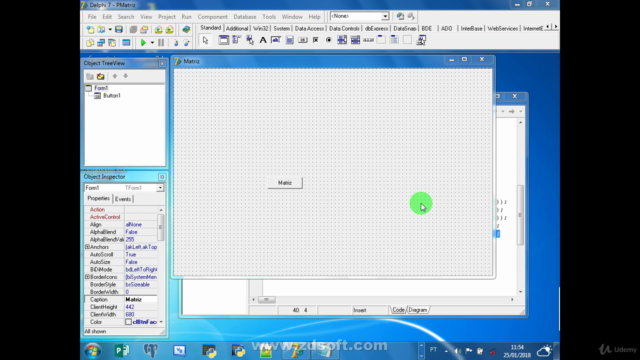Select the ListBox component in the palette
This screenshot has width=640, height=360.
coord(342,40)
